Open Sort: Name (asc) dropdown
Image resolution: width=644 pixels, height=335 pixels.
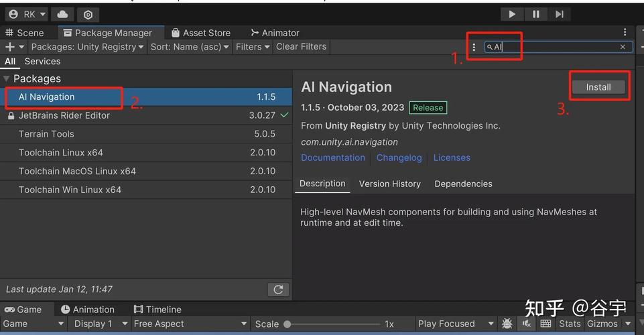190,47
